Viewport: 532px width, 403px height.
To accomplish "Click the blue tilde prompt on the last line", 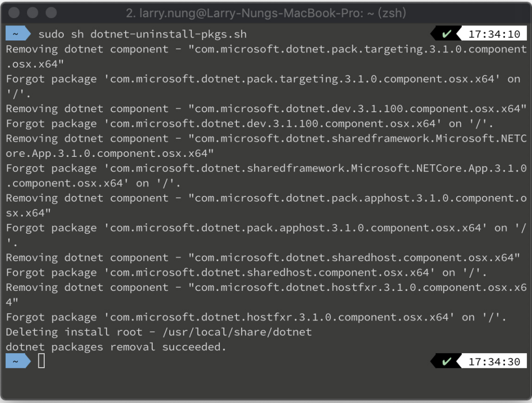I will click(18, 361).
